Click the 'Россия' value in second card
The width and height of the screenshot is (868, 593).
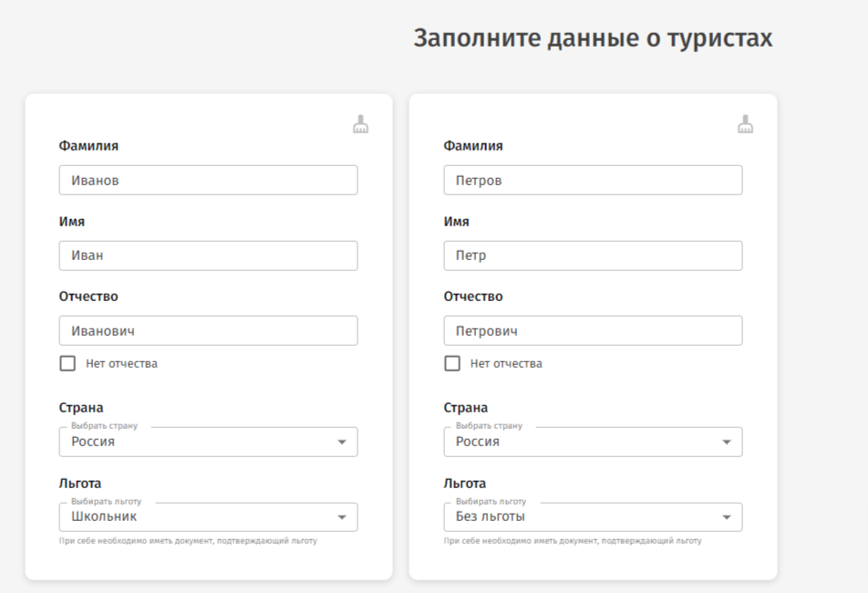478,442
